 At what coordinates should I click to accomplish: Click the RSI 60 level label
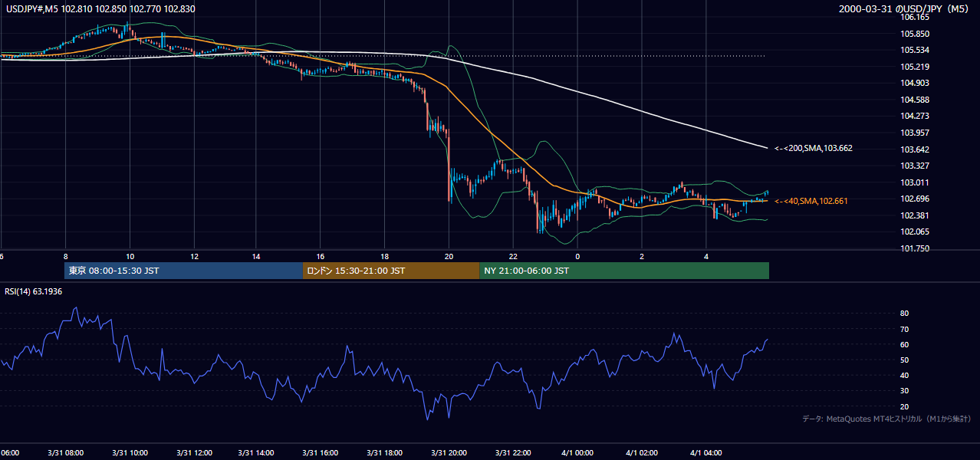pos(904,344)
